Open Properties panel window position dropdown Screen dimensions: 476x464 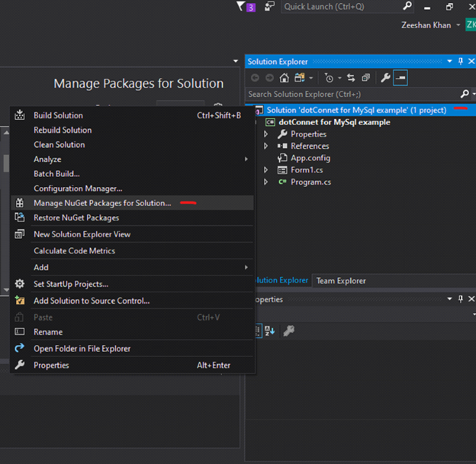tap(449, 299)
